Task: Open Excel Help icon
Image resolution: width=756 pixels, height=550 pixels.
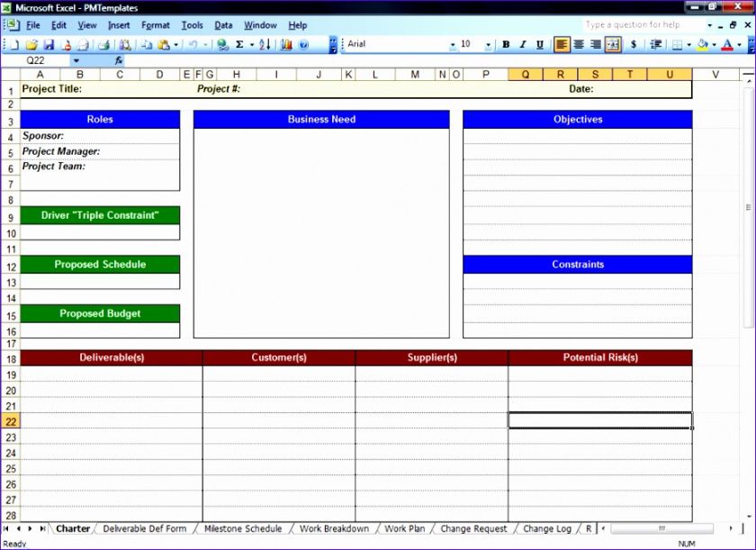Action: point(303,45)
